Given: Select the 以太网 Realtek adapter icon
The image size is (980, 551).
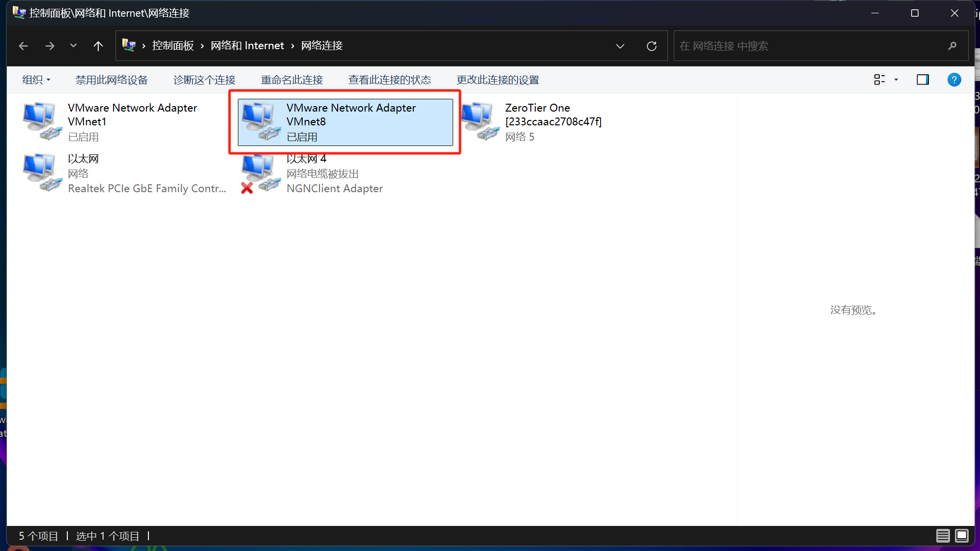Looking at the screenshot, I should click(x=42, y=173).
